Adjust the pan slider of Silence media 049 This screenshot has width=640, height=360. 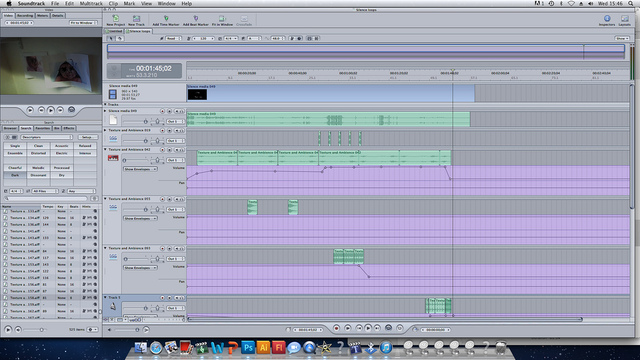click(158, 121)
